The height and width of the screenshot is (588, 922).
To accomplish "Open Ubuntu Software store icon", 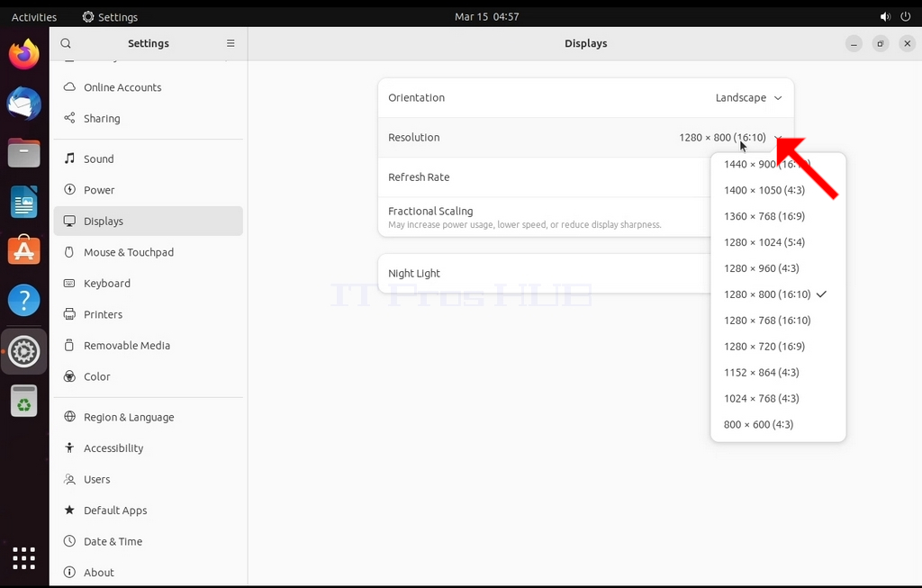I will (x=24, y=250).
